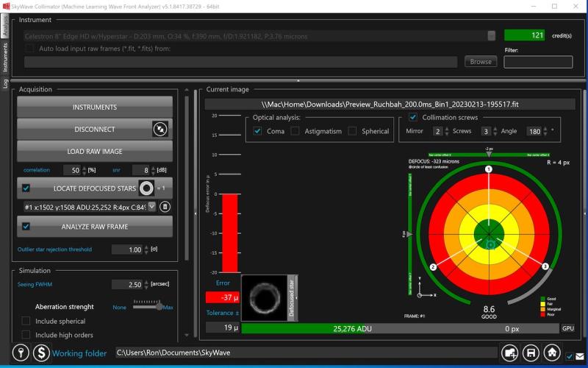Screen dimensions: 588x368
Task: Adjust the Mirror value stepper
Action: [446, 131]
